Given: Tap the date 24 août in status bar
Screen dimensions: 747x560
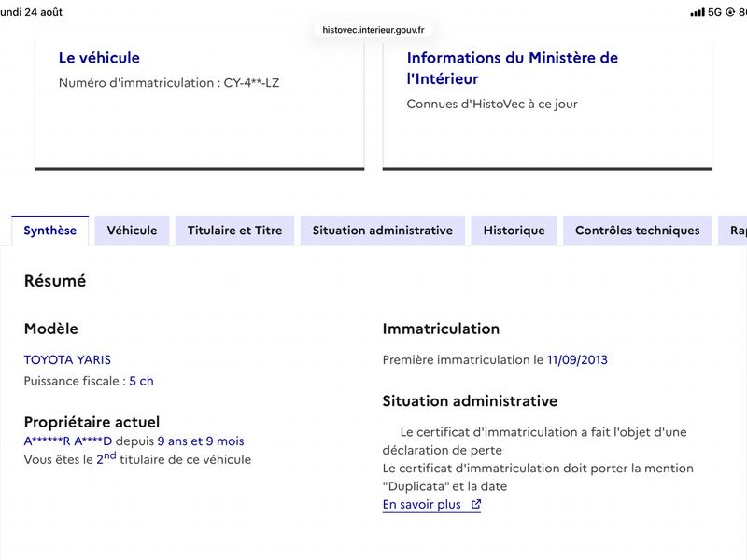Looking at the screenshot, I should pyautogui.click(x=43, y=12).
